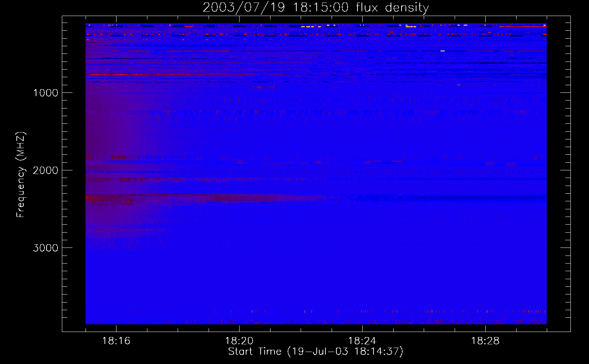Screen dimensions: 589x364
Task: Click the "Start Time (19-Jul-03 18:14:37)" x-axis label
Action: tap(316, 352)
